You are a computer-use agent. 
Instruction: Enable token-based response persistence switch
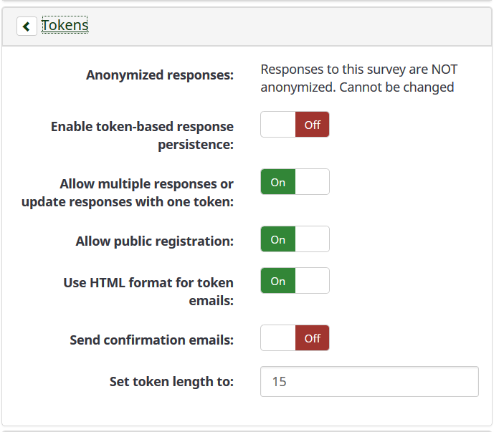[x=295, y=125]
